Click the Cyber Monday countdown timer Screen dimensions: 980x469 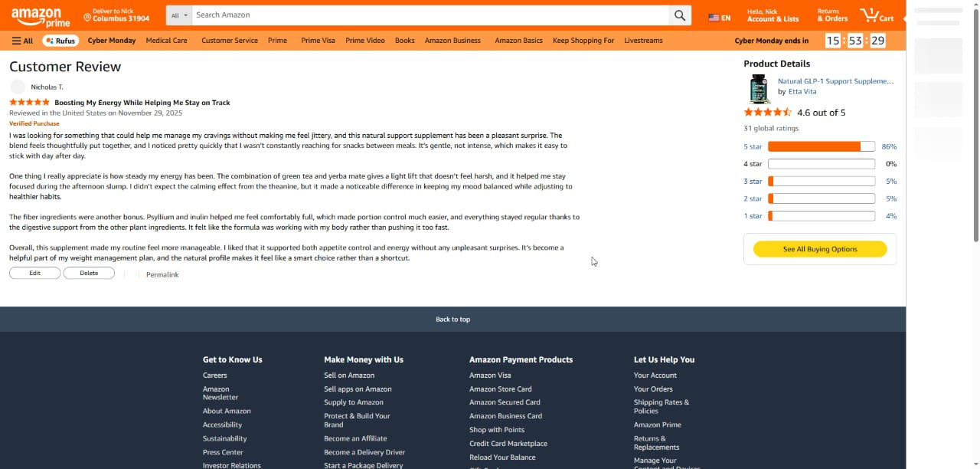pos(855,41)
